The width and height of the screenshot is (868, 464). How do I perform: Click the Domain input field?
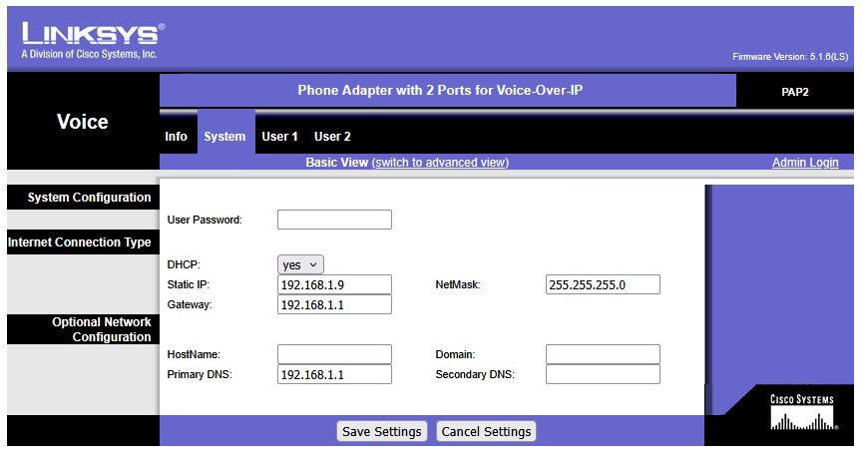point(603,354)
